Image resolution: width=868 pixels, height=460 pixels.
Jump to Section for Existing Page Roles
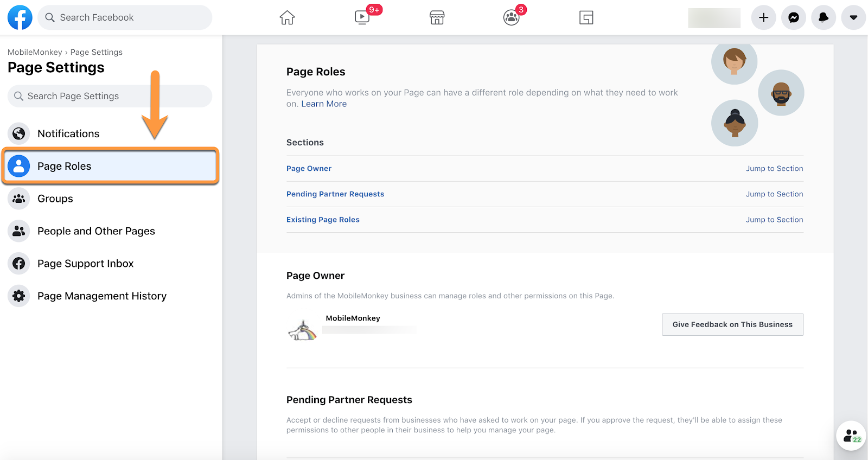(x=774, y=220)
